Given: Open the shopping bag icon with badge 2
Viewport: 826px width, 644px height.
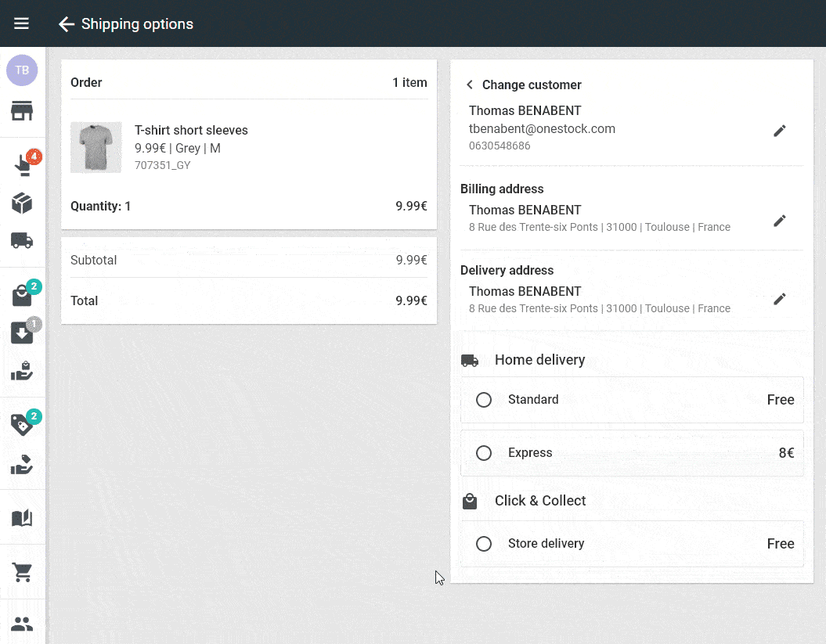Looking at the screenshot, I should coord(22,296).
